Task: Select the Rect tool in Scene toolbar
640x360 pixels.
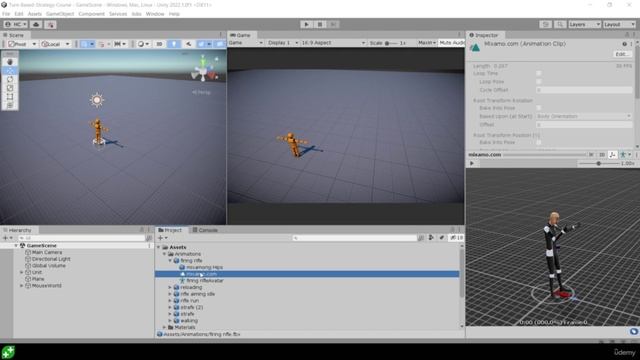Action: (10, 97)
